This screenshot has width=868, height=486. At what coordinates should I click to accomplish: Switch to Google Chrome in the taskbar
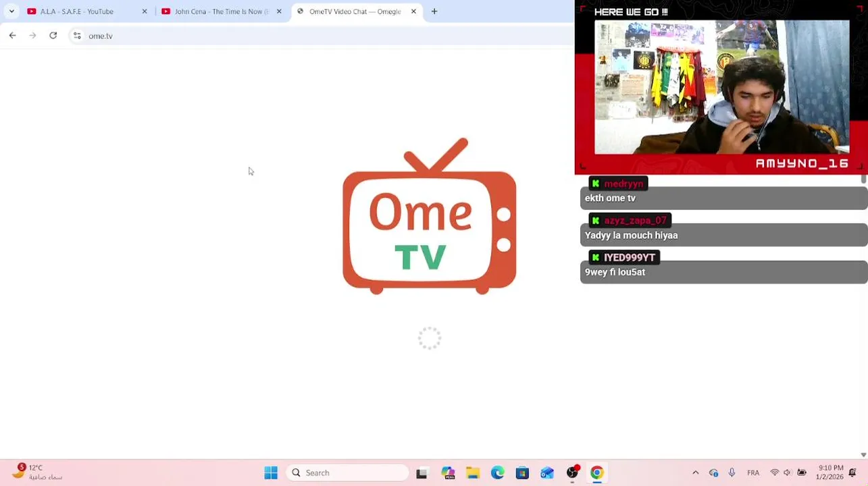[x=597, y=473]
